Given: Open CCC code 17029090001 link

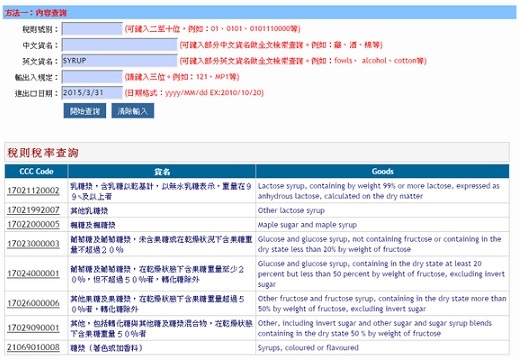Looking at the screenshot, I should (x=33, y=328).
